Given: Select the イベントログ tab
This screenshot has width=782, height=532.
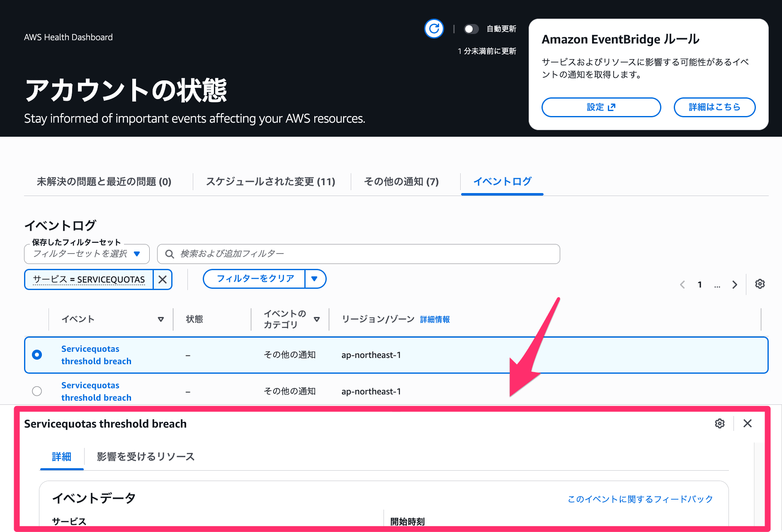Looking at the screenshot, I should [x=503, y=181].
